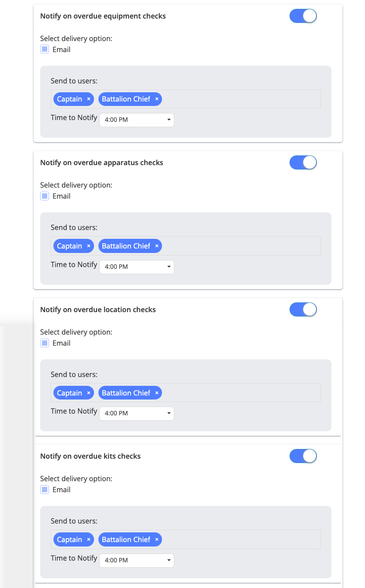Image resolution: width=365 pixels, height=588 pixels.
Task: Remove Captain tag from equipment checks recipients
Action: (89, 99)
